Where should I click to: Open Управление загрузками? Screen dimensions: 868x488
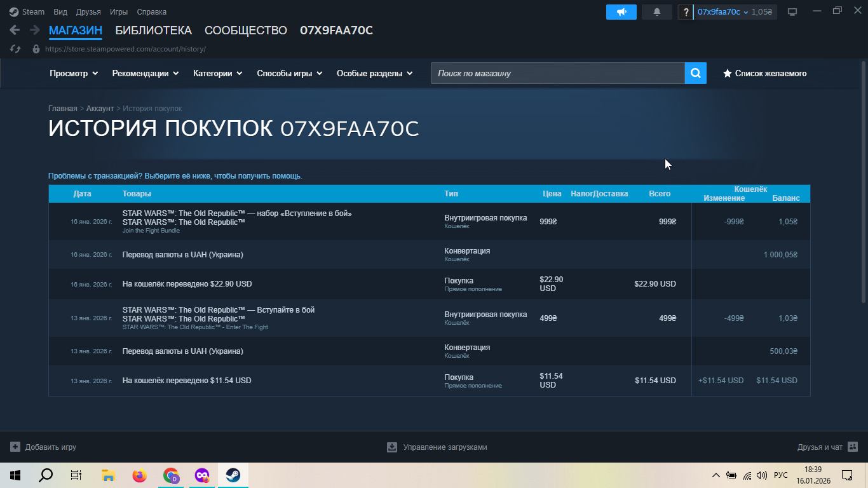pyautogui.click(x=445, y=447)
